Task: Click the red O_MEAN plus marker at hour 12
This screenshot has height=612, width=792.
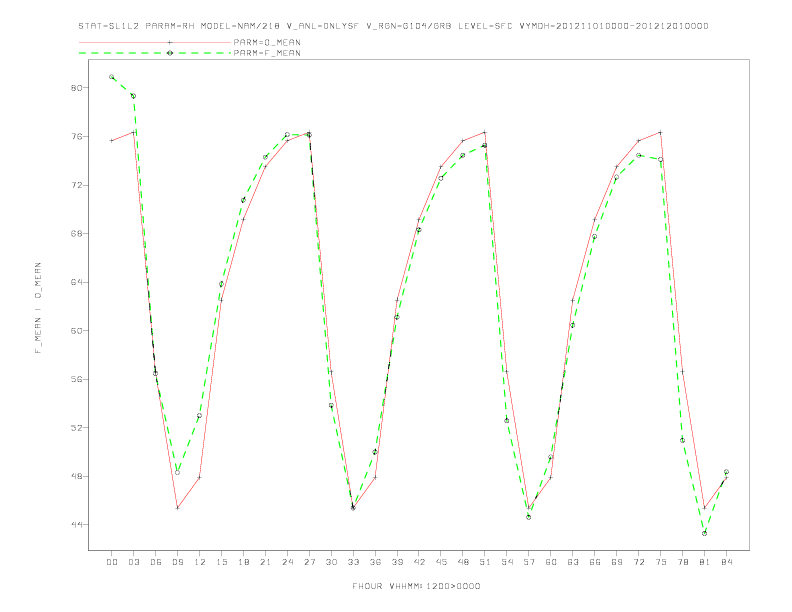Action: pyautogui.click(x=200, y=477)
